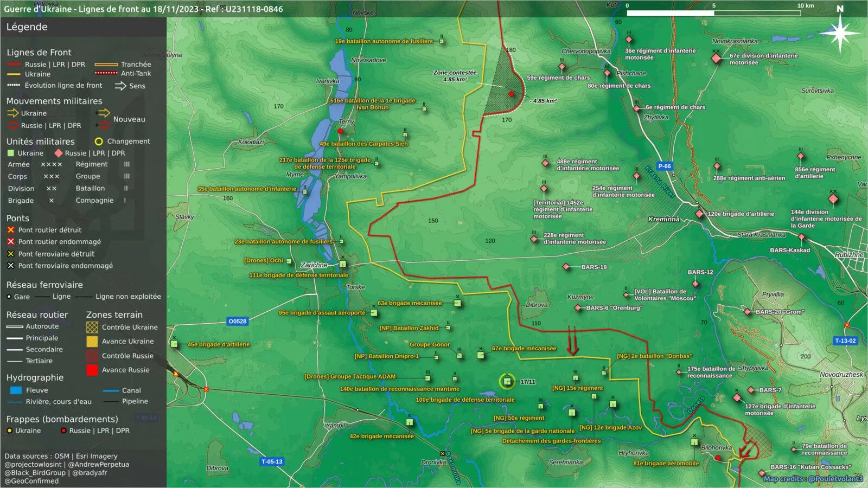The image size is (868, 488).
Task: Click the red strike dot in contested zone
Action: pyautogui.click(x=511, y=94)
